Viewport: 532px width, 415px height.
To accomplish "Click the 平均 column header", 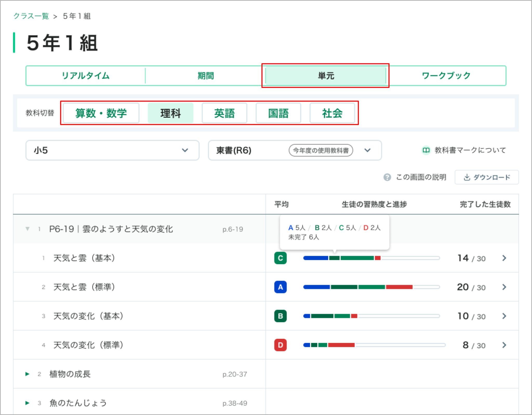I will pos(281,204).
